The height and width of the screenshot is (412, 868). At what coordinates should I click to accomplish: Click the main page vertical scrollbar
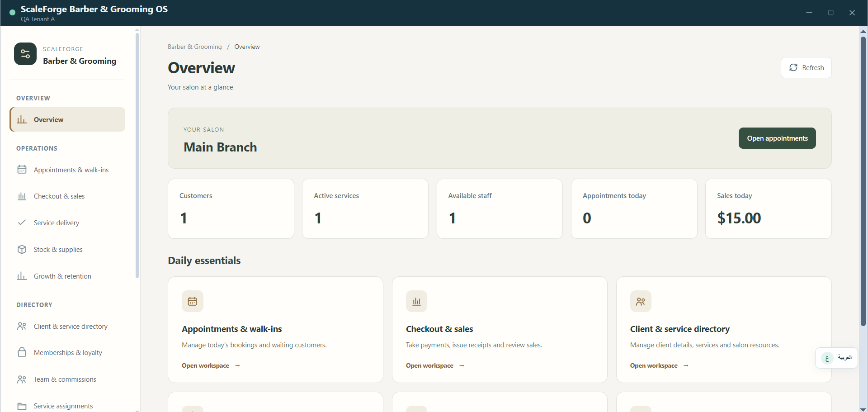click(x=863, y=181)
